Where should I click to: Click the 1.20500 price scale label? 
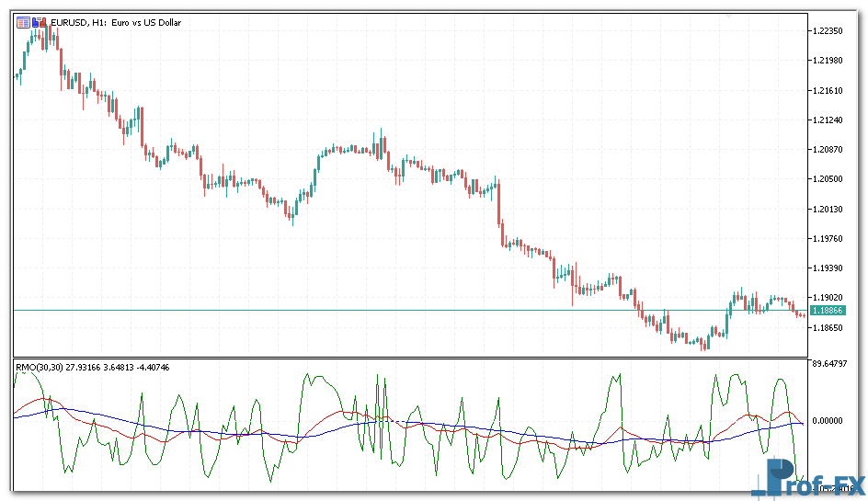[x=828, y=179]
